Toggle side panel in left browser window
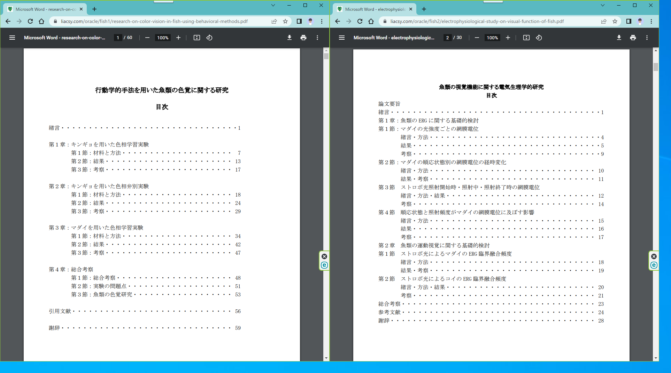 coord(299,21)
